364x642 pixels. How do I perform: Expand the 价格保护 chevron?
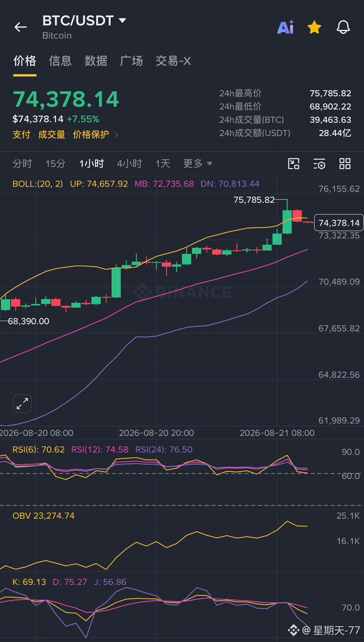pyautogui.click(x=116, y=135)
